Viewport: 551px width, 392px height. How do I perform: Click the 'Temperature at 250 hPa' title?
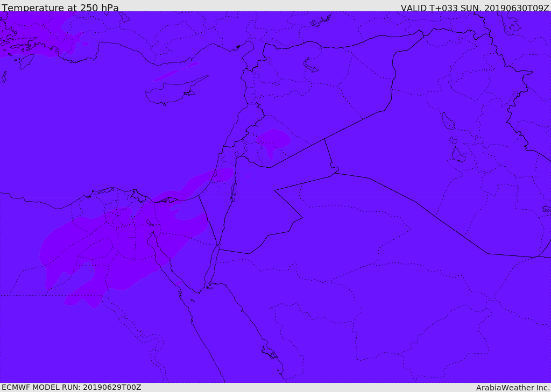coord(60,8)
